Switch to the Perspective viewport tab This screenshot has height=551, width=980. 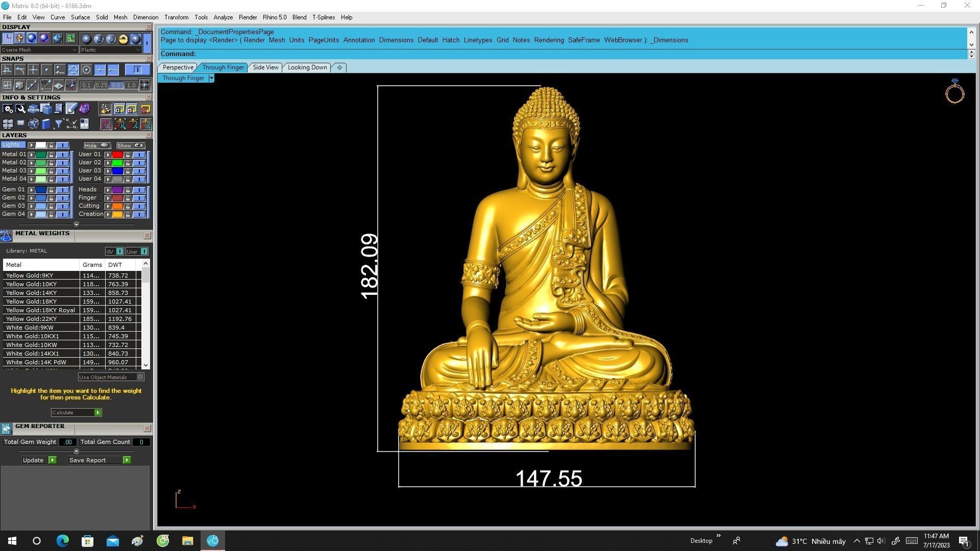[178, 67]
